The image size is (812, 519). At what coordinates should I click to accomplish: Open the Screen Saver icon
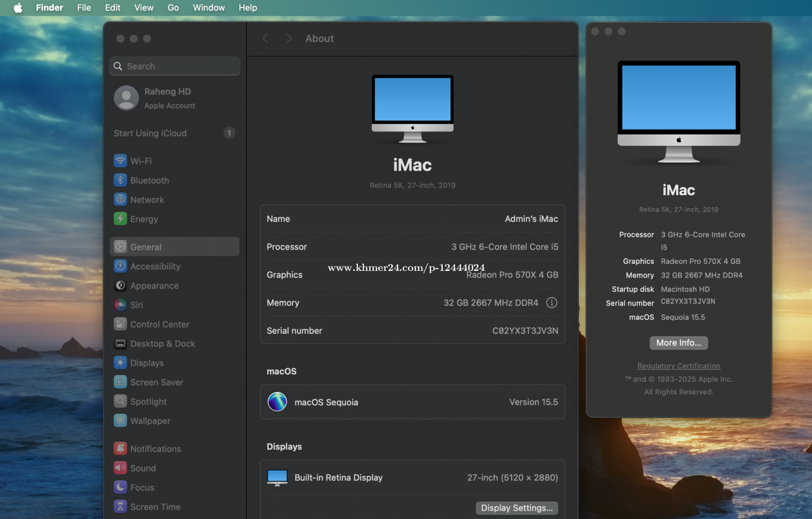click(x=120, y=382)
